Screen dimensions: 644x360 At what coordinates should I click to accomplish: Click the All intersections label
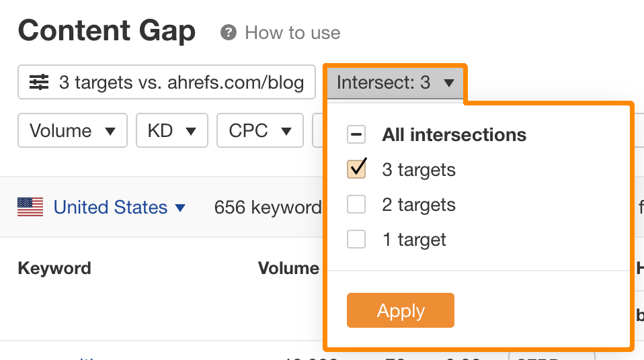pos(454,135)
